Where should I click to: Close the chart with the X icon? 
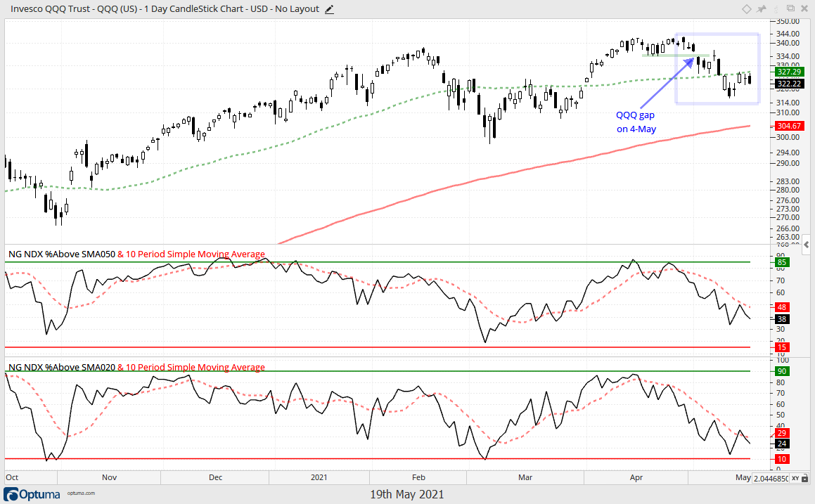click(x=804, y=9)
